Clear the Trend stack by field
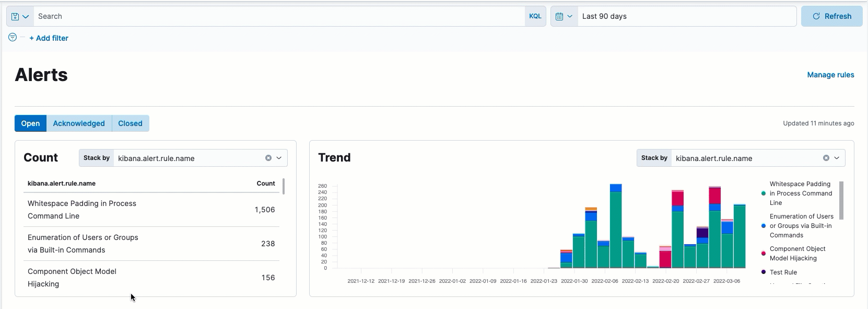This screenshot has height=309, width=868. [x=826, y=158]
